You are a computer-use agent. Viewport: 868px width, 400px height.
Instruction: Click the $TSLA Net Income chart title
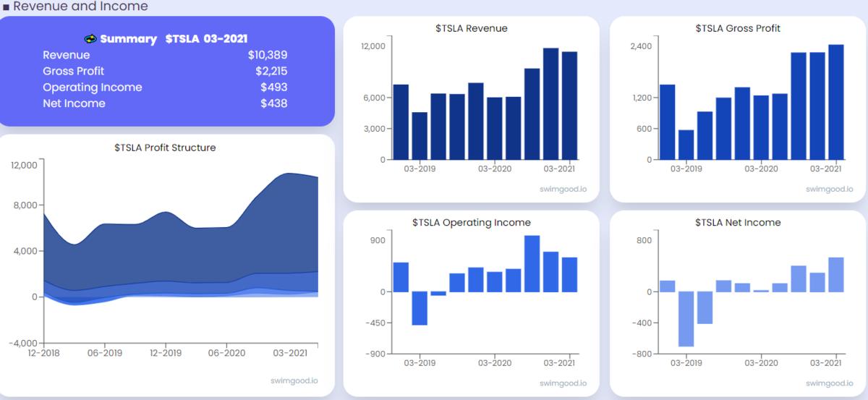[738, 223]
